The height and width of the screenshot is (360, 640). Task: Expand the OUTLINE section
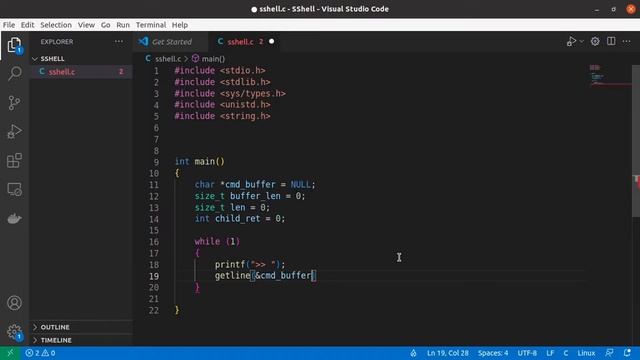(55, 327)
